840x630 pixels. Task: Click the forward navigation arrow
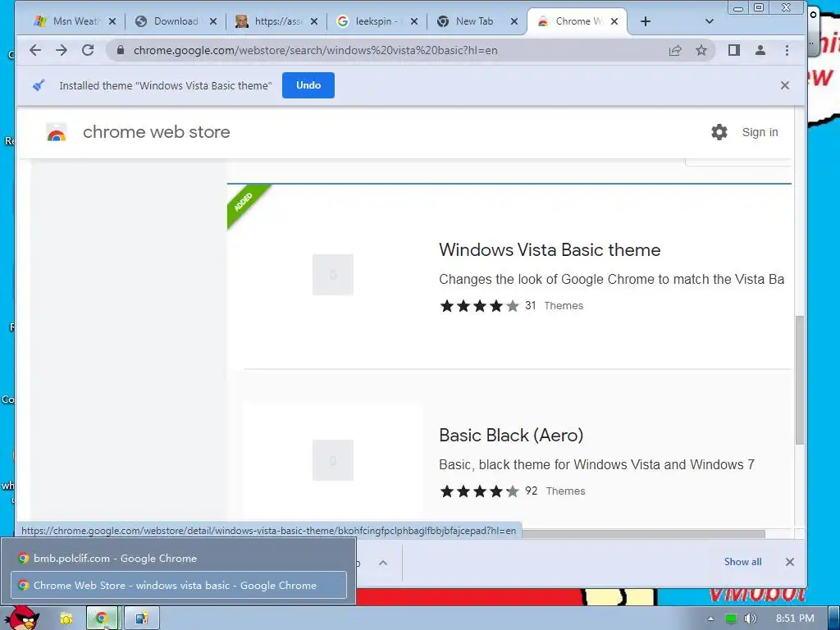62,50
